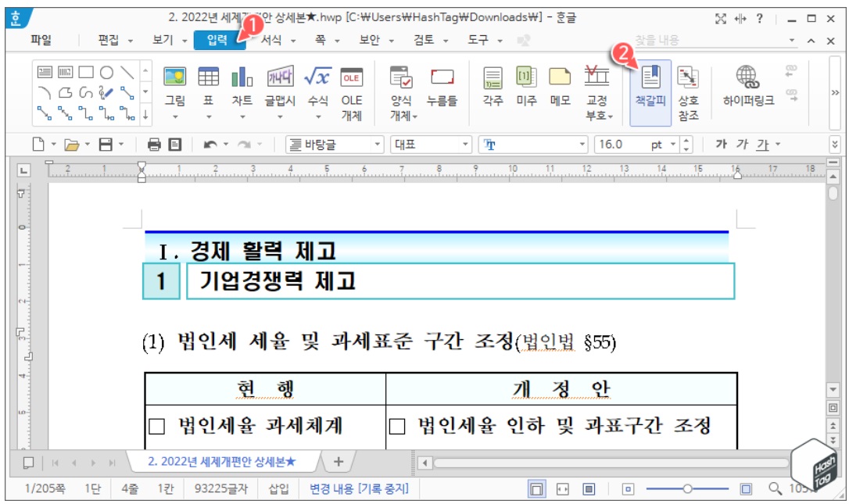849x504 pixels.
Task: Open the save button dropdown arrow
Action: pyautogui.click(x=120, y=145)
